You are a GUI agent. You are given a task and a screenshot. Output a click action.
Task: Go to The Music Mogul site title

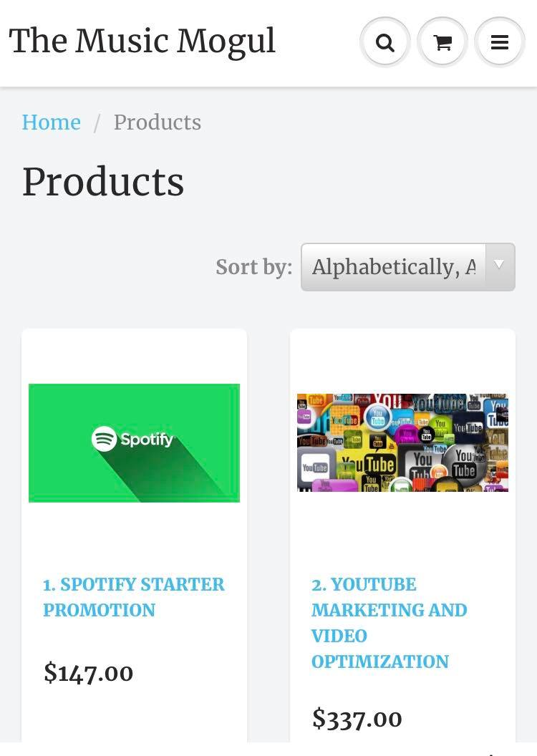142,41
